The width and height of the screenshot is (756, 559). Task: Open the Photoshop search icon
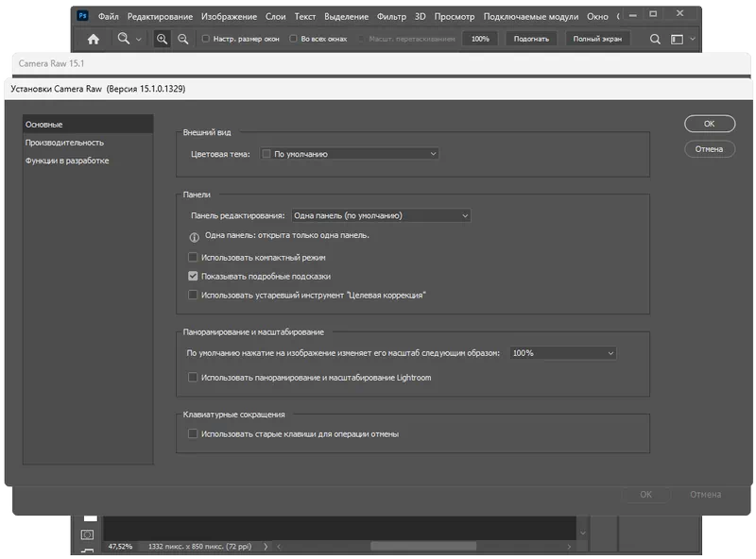(655, 39)
